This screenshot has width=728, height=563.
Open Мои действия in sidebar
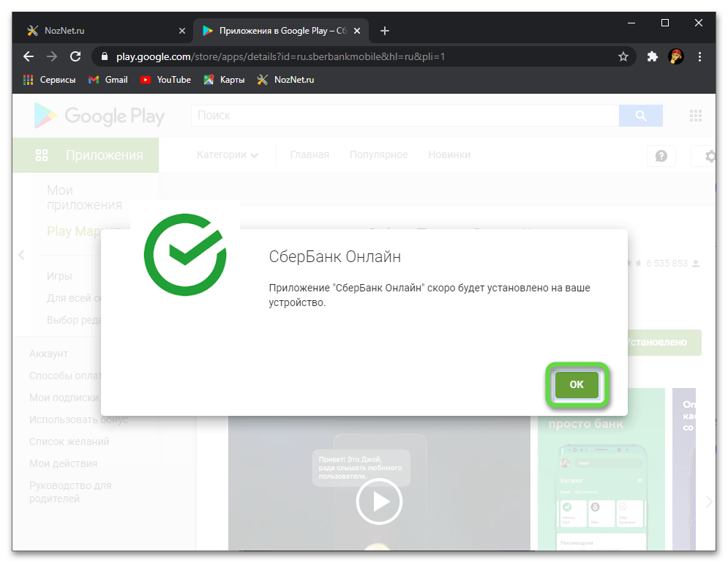point(64,463)
